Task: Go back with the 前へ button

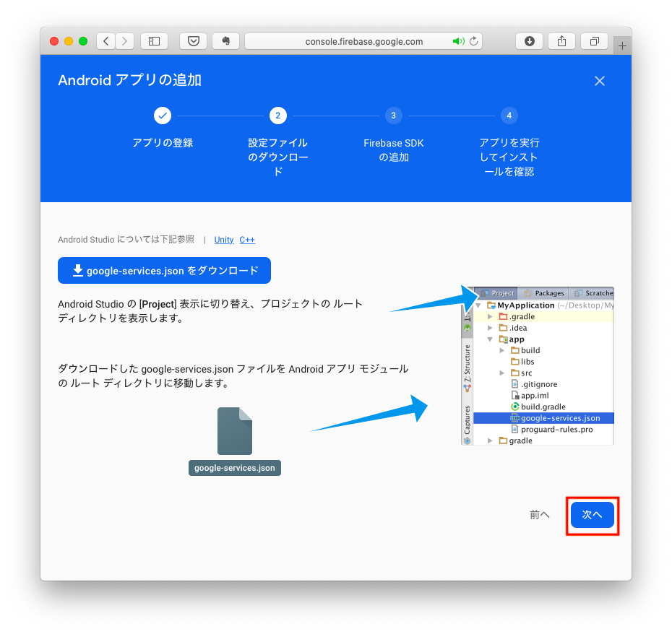Action: coord(540,514)
